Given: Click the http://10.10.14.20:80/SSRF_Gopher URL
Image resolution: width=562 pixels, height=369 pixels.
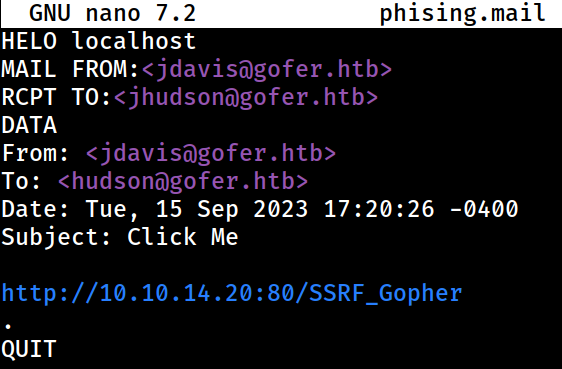Looking at the screenshot, I should [x=232, y=293].
